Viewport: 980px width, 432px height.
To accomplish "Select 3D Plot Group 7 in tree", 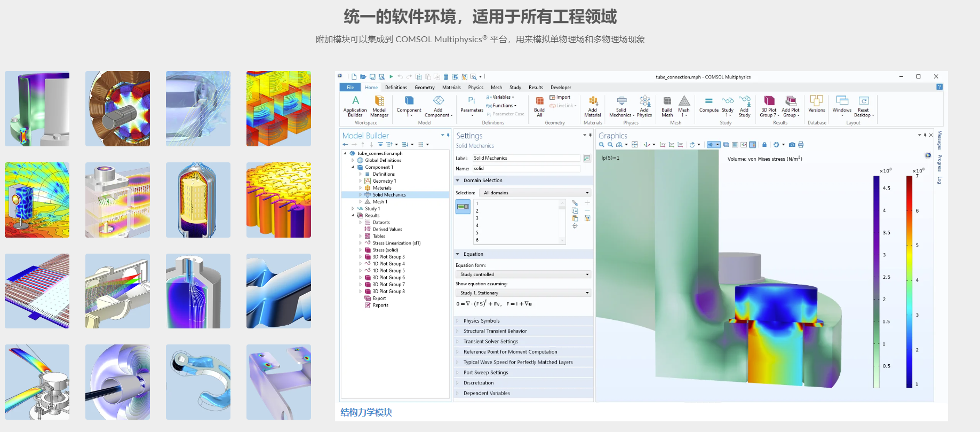I will [388, 285].
